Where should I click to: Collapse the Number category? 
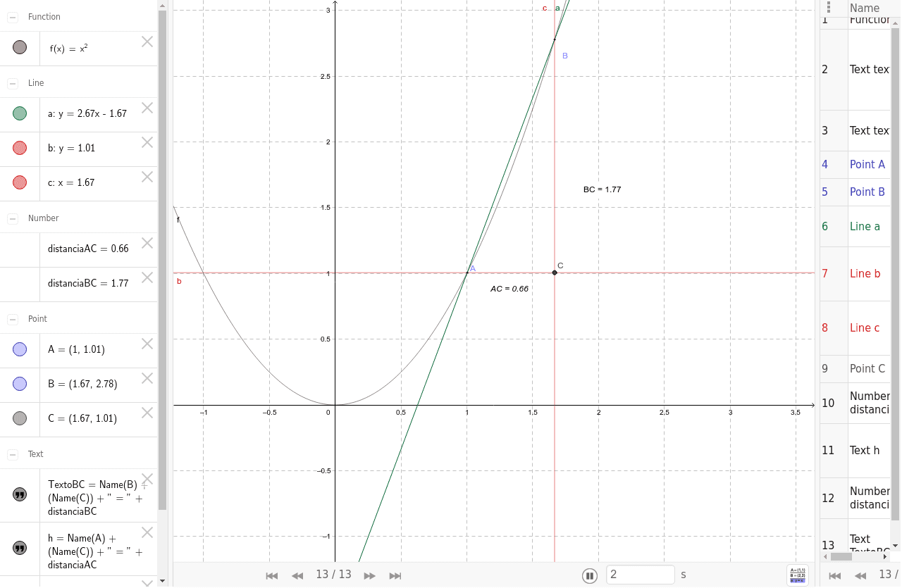pyautogui.click(x=13, y=218)
